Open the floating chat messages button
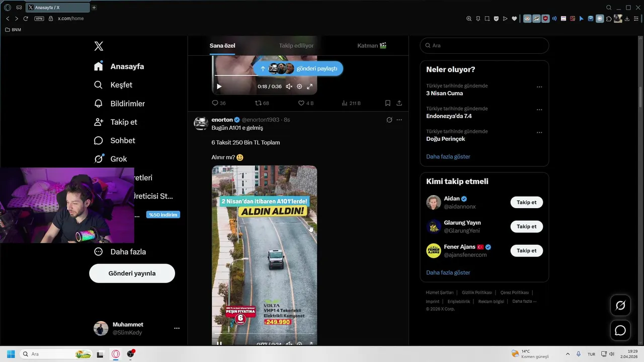The height and width of the screenshot is (362, 644). click(x=620, y=330)
